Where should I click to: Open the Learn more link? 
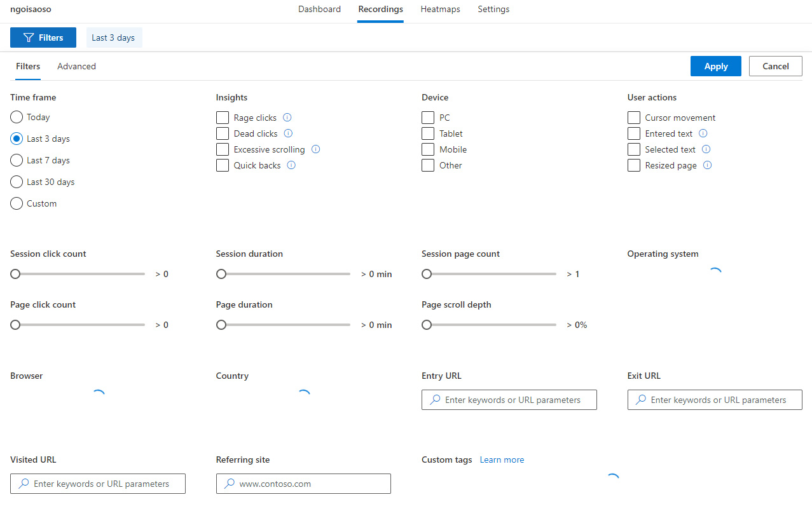tap(502, 460)
